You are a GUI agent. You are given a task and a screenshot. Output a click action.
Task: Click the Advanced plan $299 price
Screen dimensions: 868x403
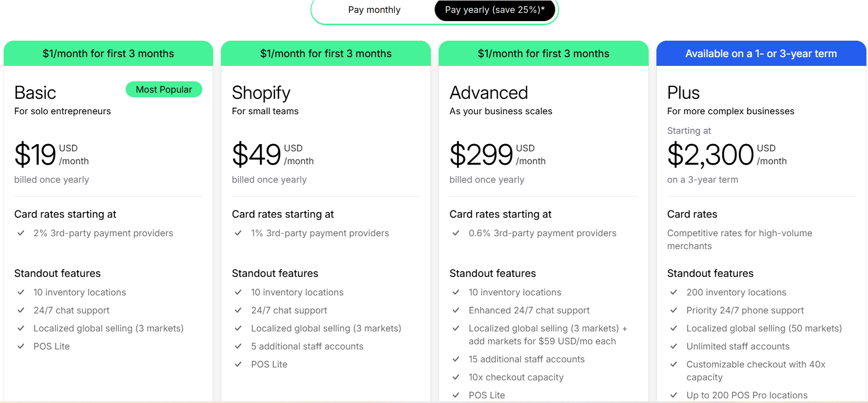click(481, 154)
